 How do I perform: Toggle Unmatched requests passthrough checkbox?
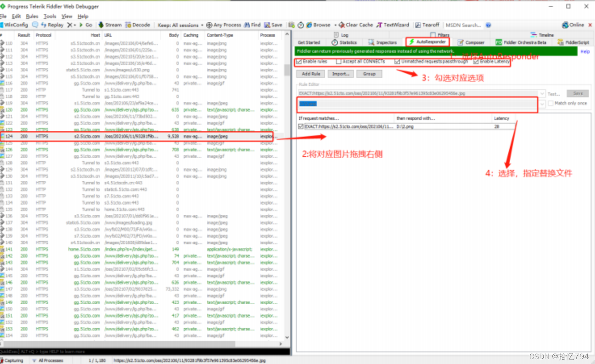click(x=397, y=62)
